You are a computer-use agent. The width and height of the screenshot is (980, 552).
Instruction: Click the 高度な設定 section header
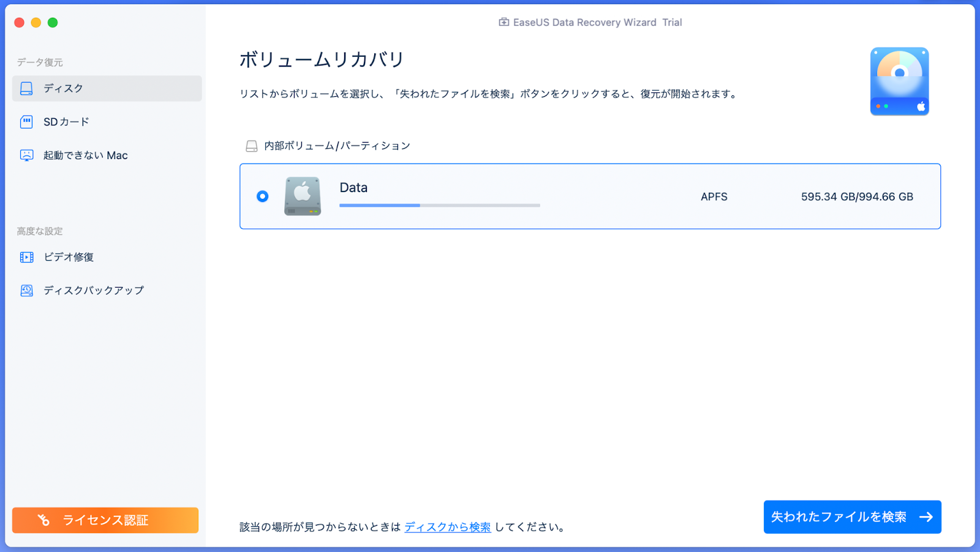pos(40,231)
